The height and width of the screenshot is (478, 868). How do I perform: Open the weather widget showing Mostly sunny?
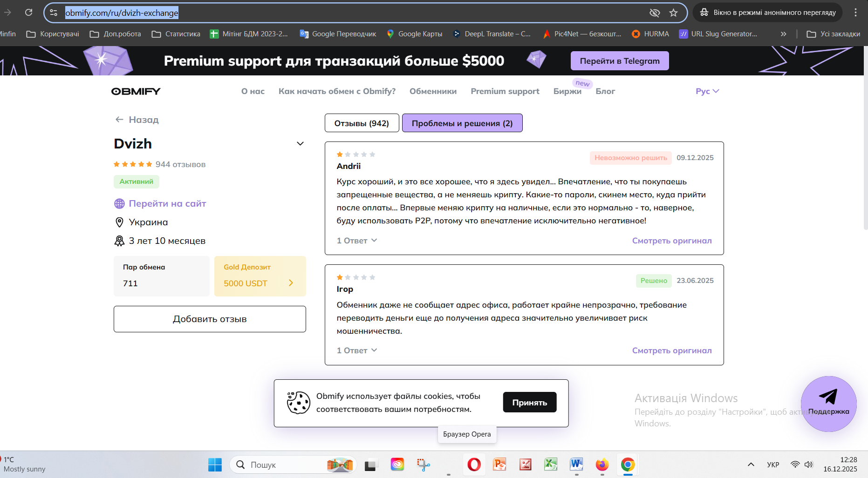click(x=23, y=465)
